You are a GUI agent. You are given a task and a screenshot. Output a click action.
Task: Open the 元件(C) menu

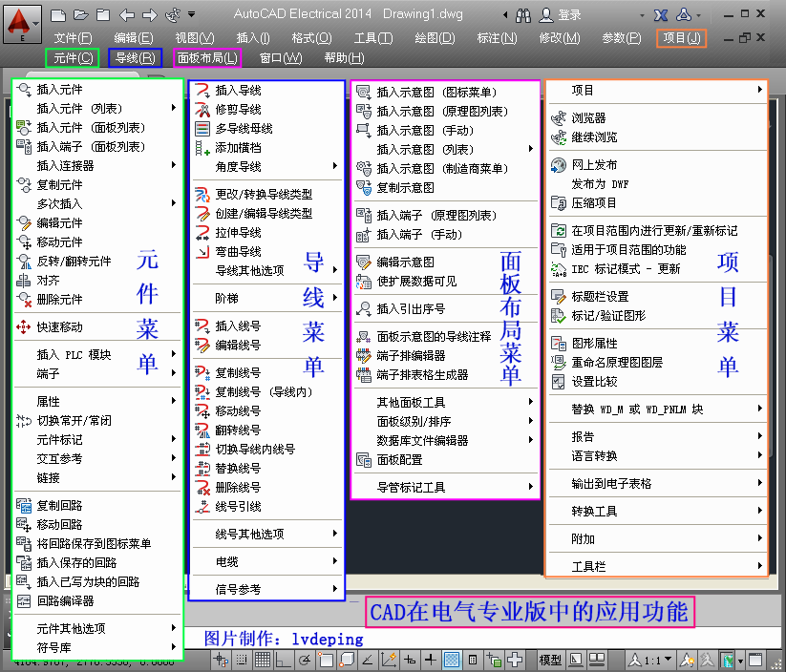(73, 58)
